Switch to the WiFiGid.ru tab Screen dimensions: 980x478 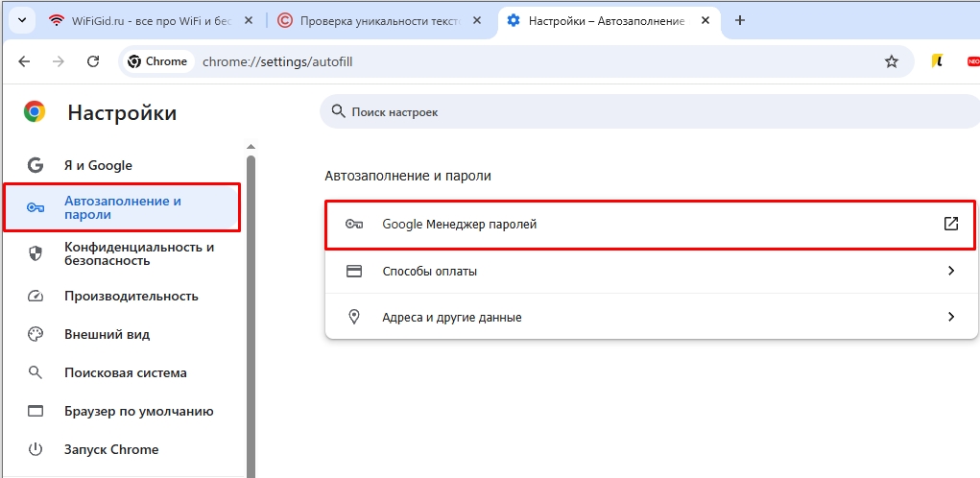(x=152, y=20)
